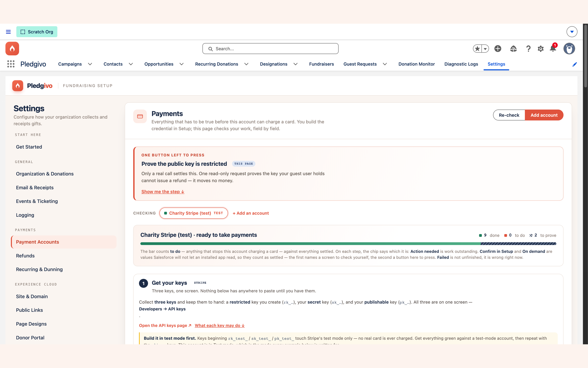
Task: Open the App Launcher grid icon
Action: [11, 64]
